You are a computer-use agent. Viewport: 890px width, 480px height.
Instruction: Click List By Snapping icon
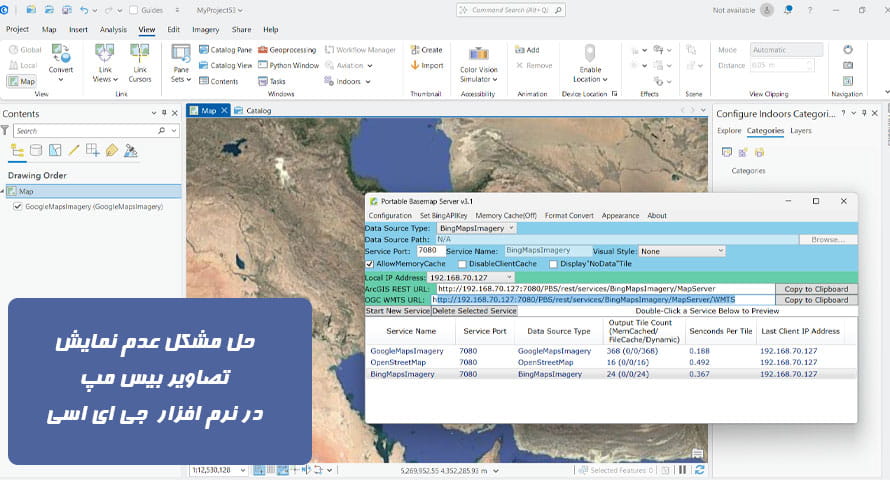pos(93,150)
